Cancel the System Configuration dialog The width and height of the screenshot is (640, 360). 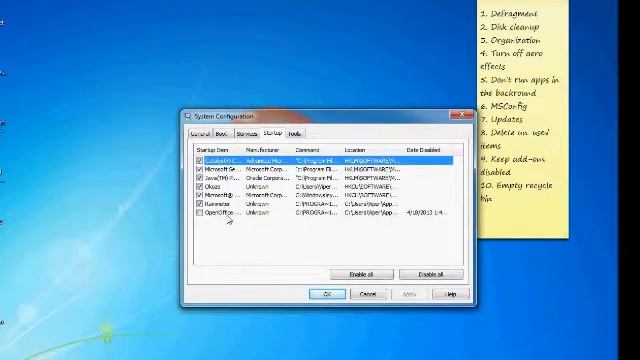click(x=368, y=294)
